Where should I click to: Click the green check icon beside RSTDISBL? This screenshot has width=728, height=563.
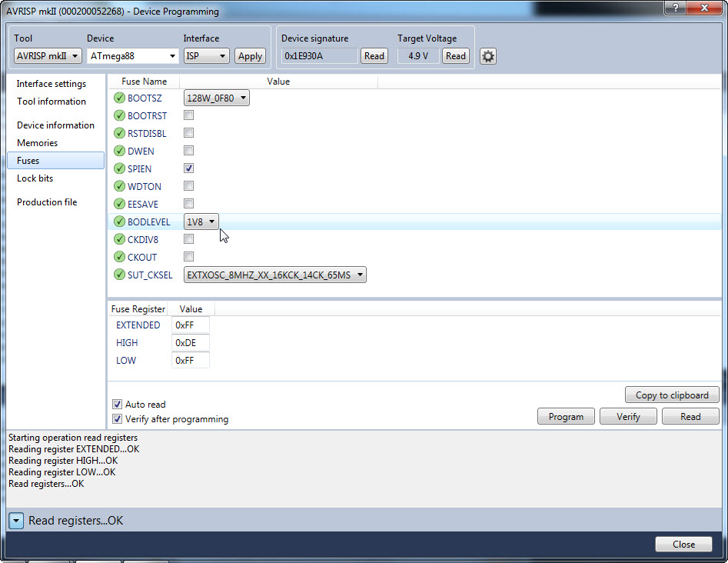pos(119,133)
